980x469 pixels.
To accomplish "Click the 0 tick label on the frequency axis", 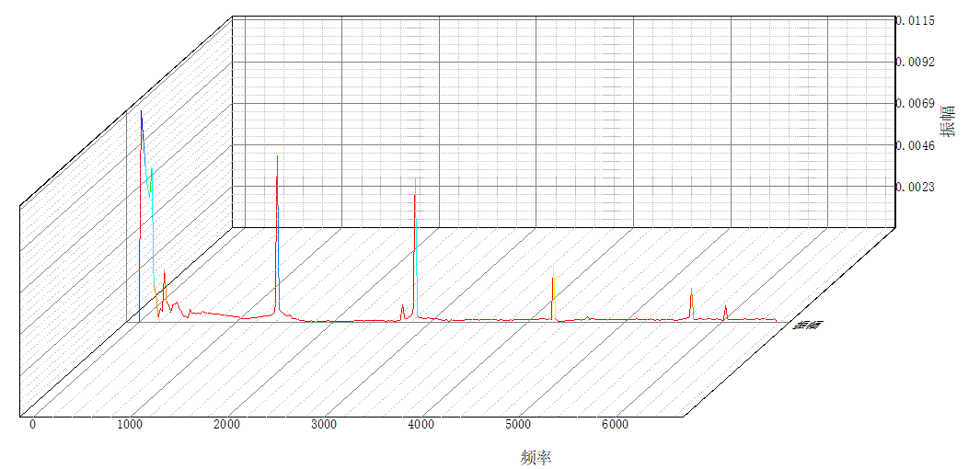I will (33, 425).
